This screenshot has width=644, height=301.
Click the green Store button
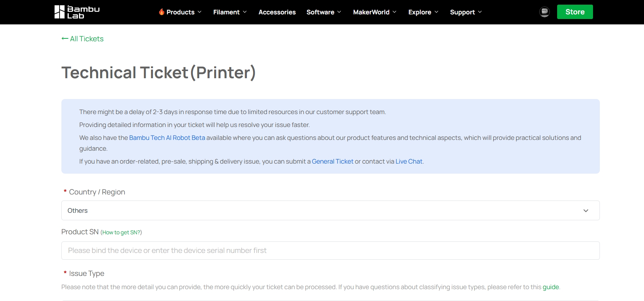pyautogui.click(x=575, y=12)
